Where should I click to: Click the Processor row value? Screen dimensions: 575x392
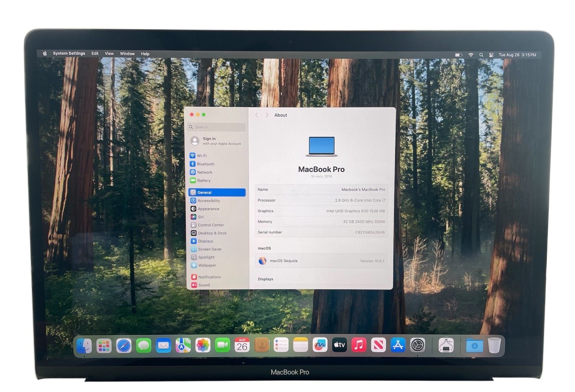click(360, 200)
